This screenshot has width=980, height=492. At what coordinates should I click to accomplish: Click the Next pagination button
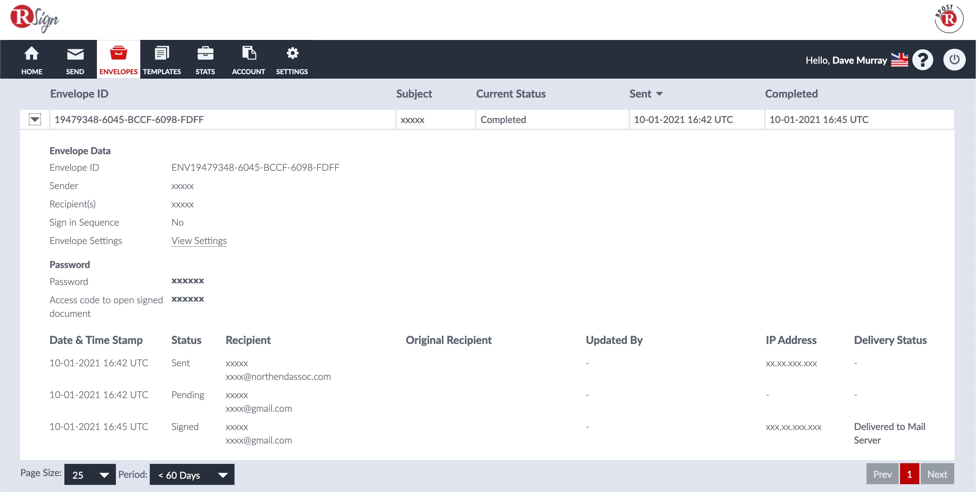click(937, 474)
